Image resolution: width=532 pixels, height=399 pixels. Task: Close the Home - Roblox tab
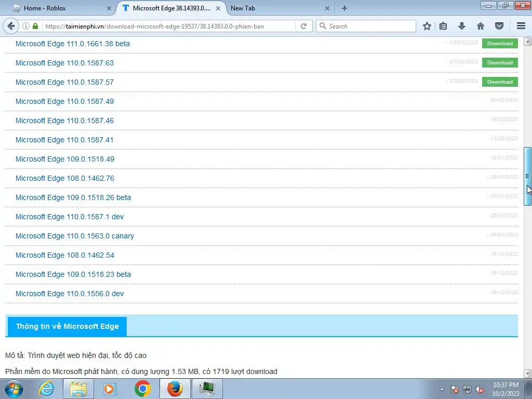tap(109, 8)
